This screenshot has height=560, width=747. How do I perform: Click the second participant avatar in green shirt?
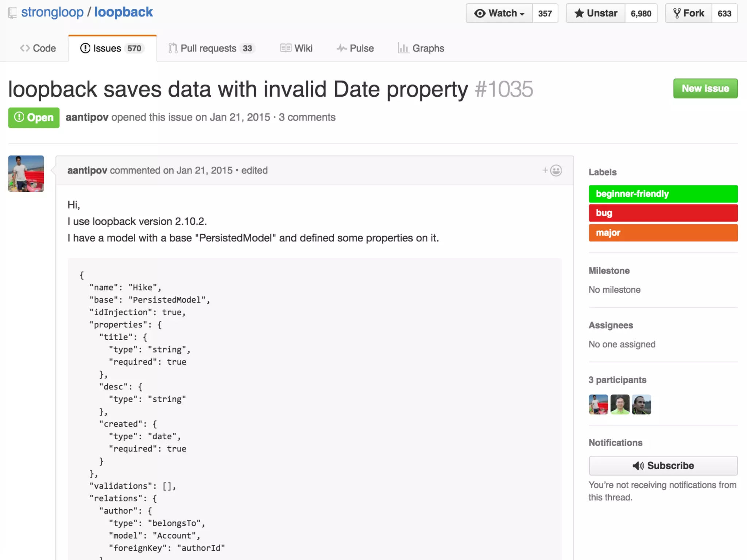[620, 404]
